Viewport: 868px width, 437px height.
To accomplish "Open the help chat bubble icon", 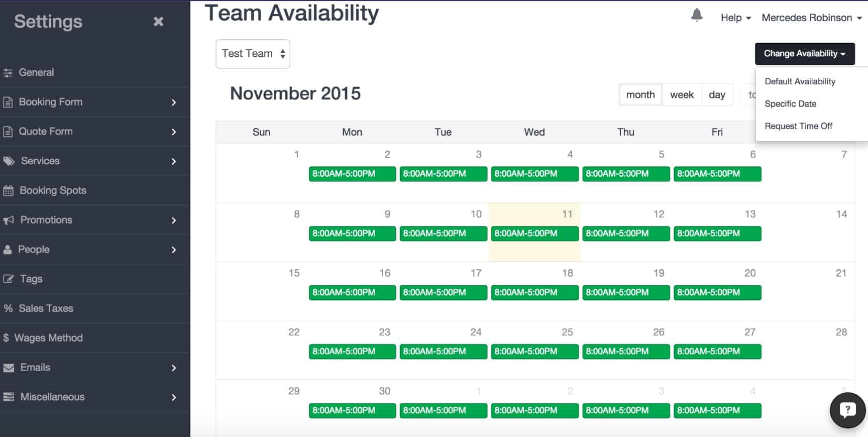I will tap(848, 410).
